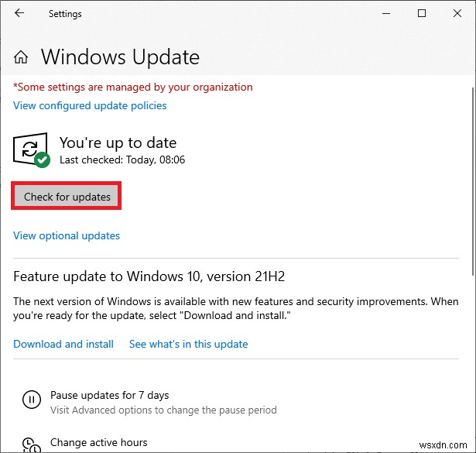Click the Pause updates icon
The image size is (476, 453).
[x=32, y=400]
